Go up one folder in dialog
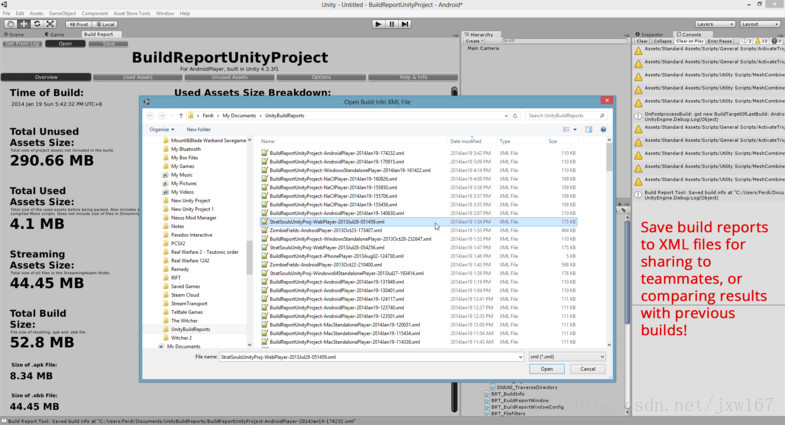This screenshot has height=425, width=785. pyautogui.click(x=181, y=116)
